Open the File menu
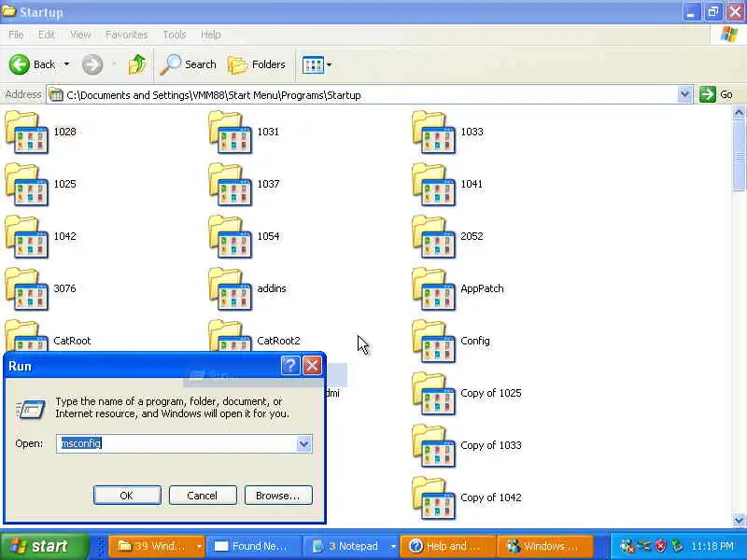Screen dimensions: 747x560 coord(16,35)
